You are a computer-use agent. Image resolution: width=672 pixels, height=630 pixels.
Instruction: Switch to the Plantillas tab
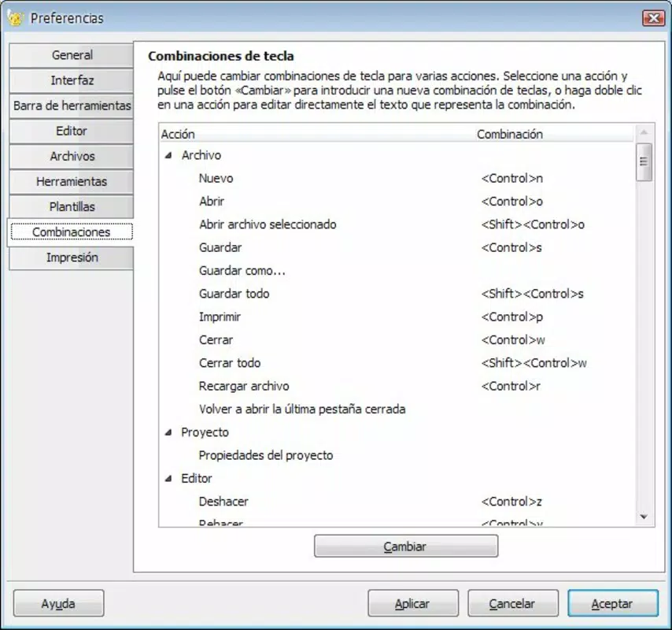[x=72, y=206]
